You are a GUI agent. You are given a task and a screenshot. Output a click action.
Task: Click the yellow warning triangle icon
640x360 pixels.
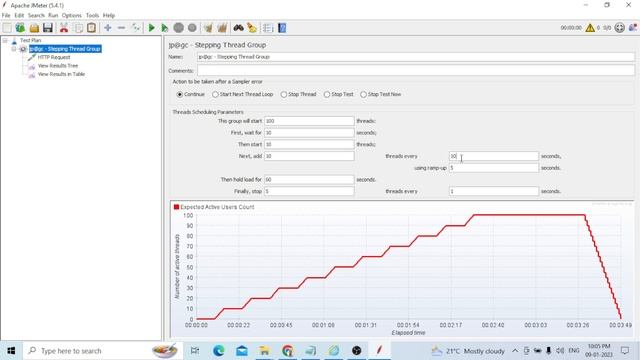pos(590,28)
